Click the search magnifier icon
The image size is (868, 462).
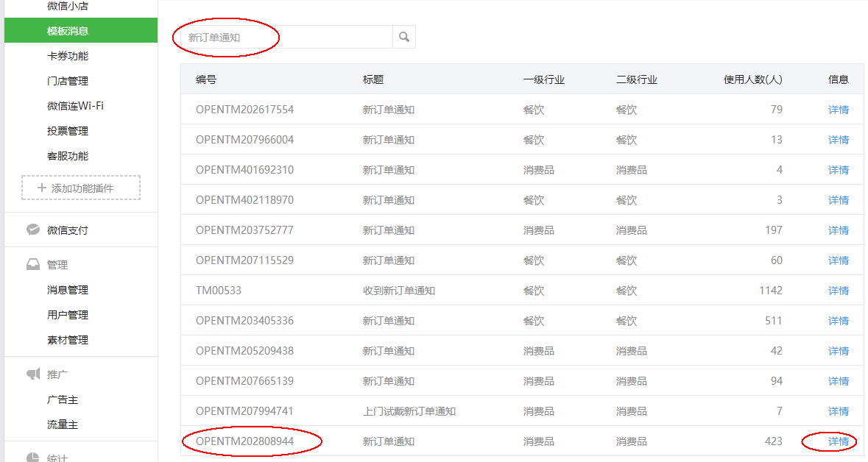(404, 37)
